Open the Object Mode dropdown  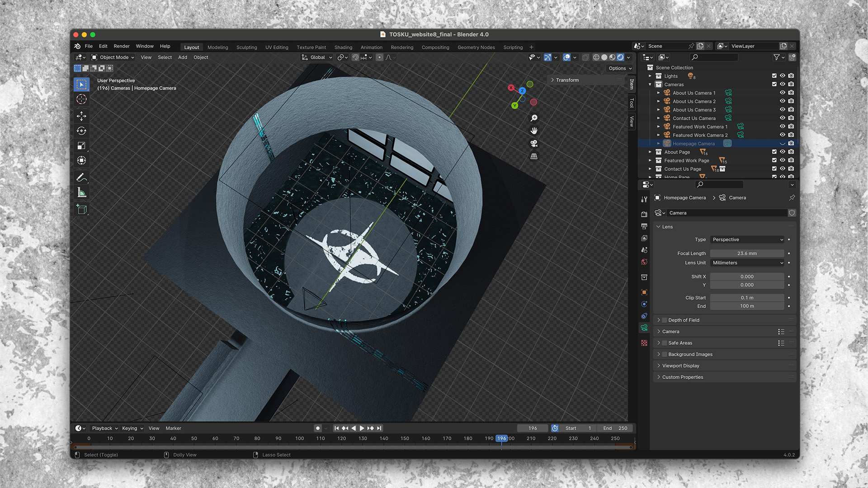[x=113, y=57]
